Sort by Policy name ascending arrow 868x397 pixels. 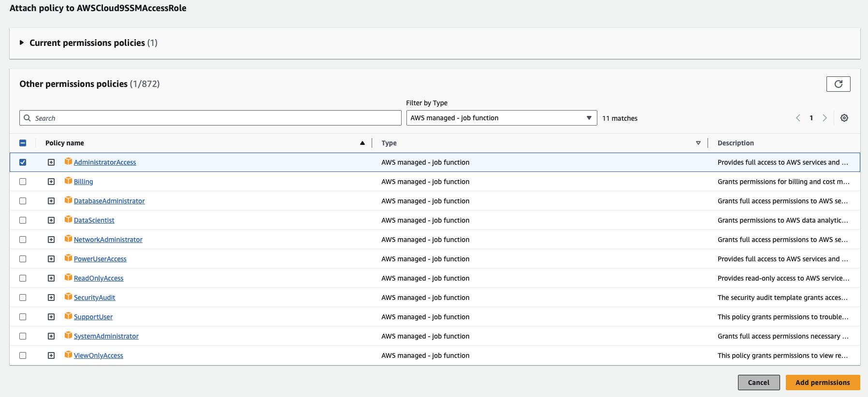click(x=362, y=143)
